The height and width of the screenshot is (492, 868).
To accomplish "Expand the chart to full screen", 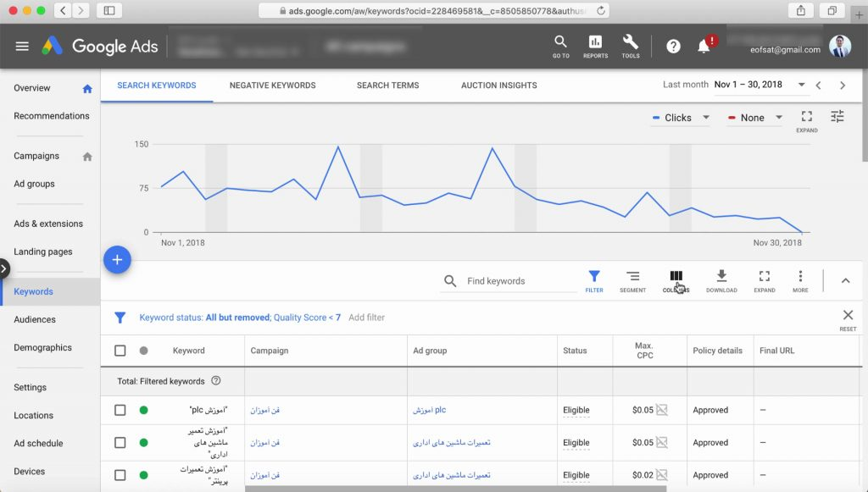I will pos(807,120).
